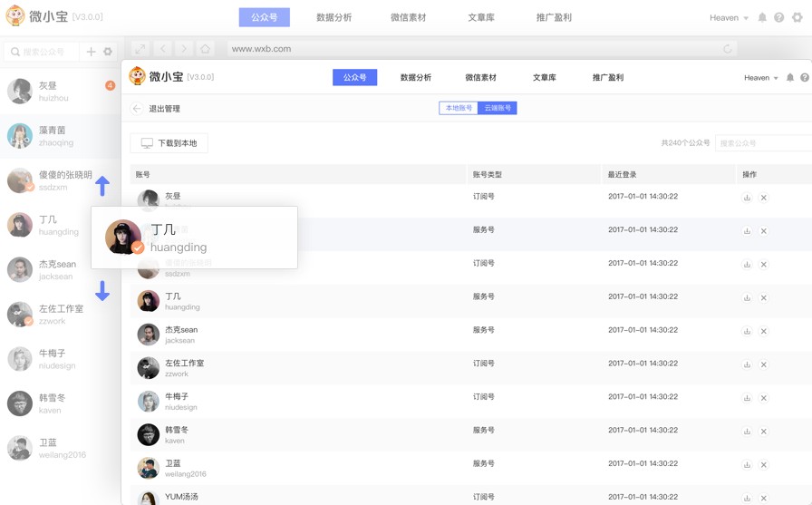
Task: Click the sidebar 搜索公众号 search field
Action: [x=42, y=52]
